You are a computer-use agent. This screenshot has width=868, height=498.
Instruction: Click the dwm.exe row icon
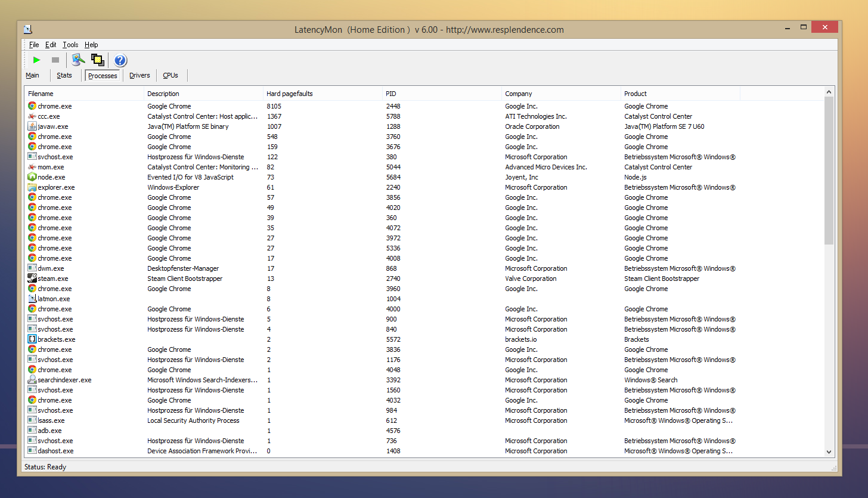(x=32, y=268)
